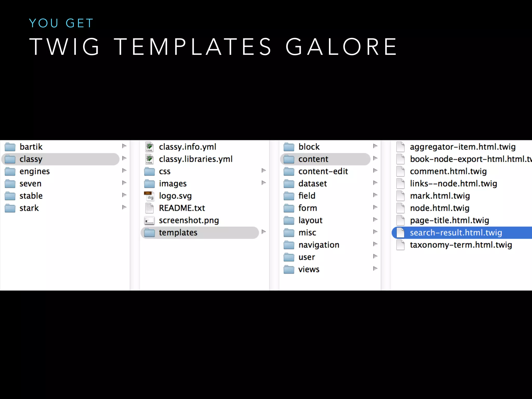
Task: Open the images folder
Action: (x=173, y=184)
